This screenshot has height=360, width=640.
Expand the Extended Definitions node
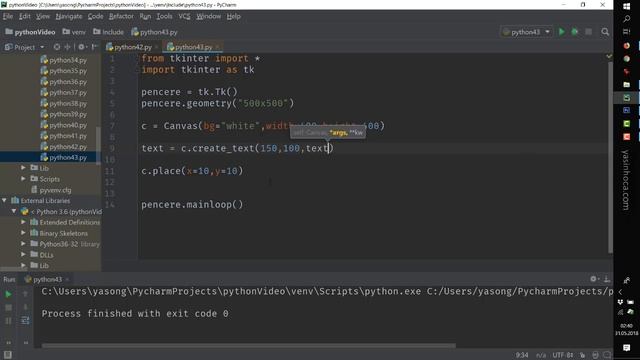click(x=23, y=222)
